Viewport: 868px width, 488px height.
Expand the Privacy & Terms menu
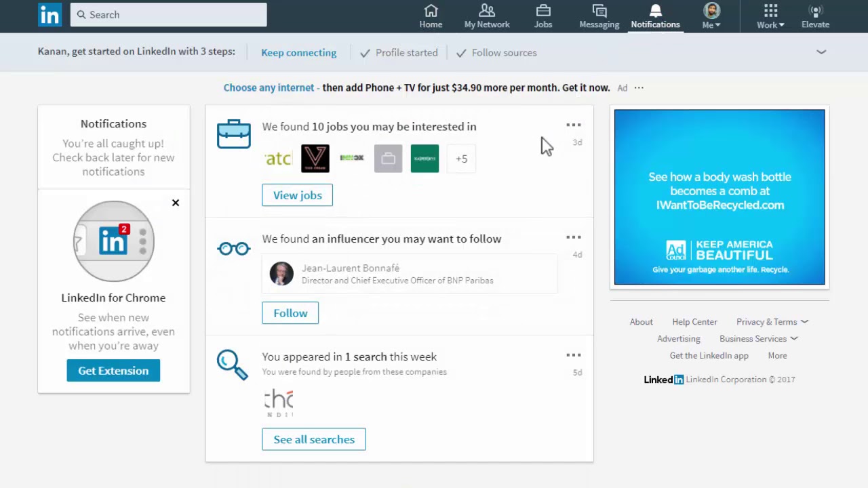tap(772, 322)
